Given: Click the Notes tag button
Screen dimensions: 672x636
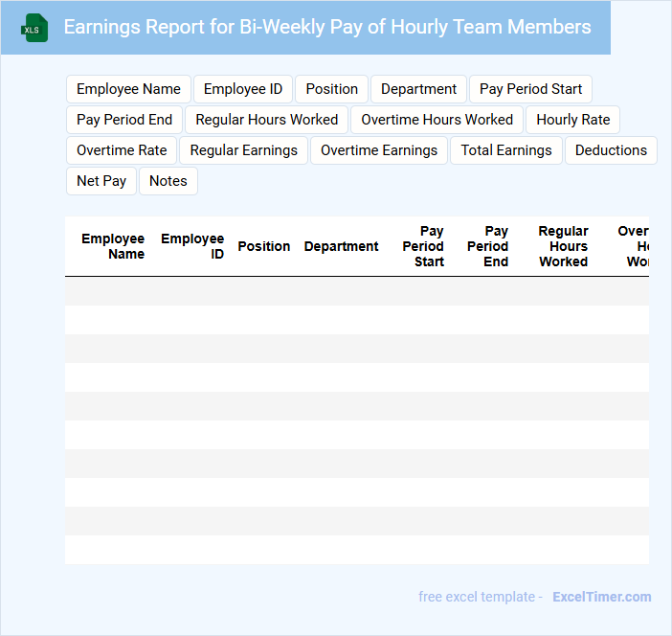Looking at the screenshot, I should (168, 181).
